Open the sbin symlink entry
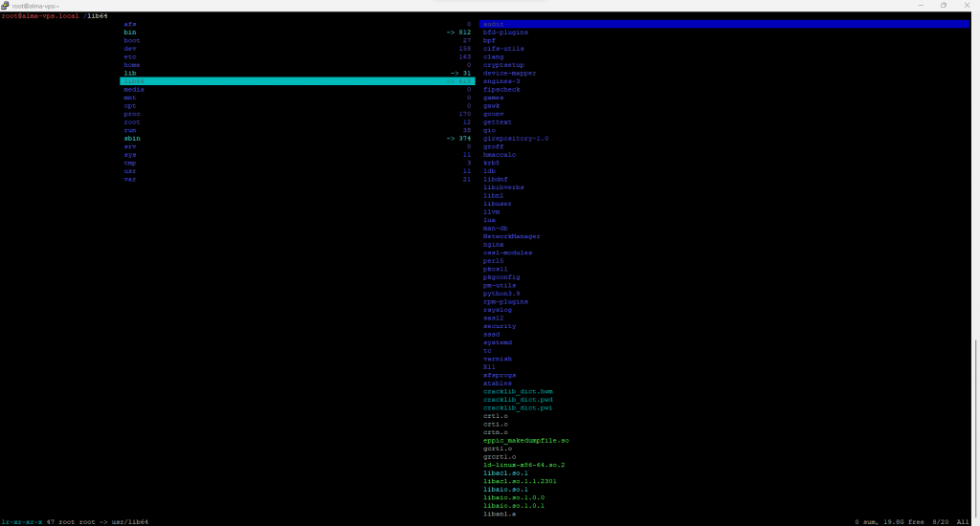Screen dimensions: 980x526 click(132, 139)
